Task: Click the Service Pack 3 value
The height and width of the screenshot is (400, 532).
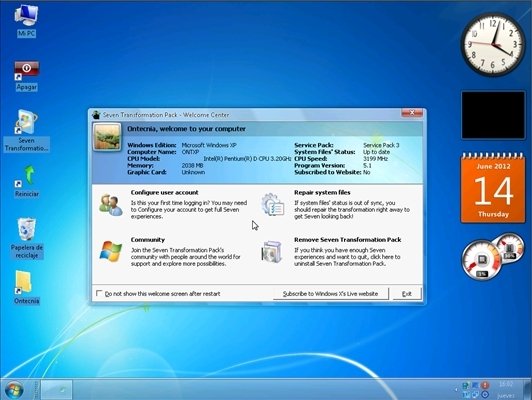Action: pos(381,145)
